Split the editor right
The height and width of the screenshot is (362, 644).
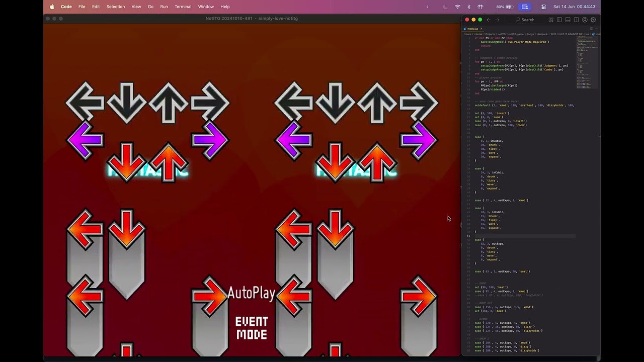[592, 29]
